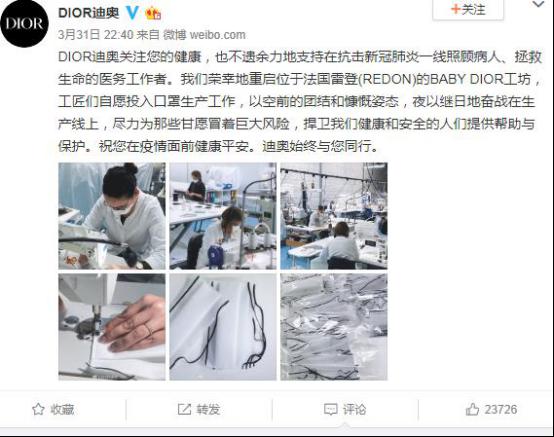The image size is (554, 437).
Task: Click the repost 转发 share icon
Action: [184, 409]
